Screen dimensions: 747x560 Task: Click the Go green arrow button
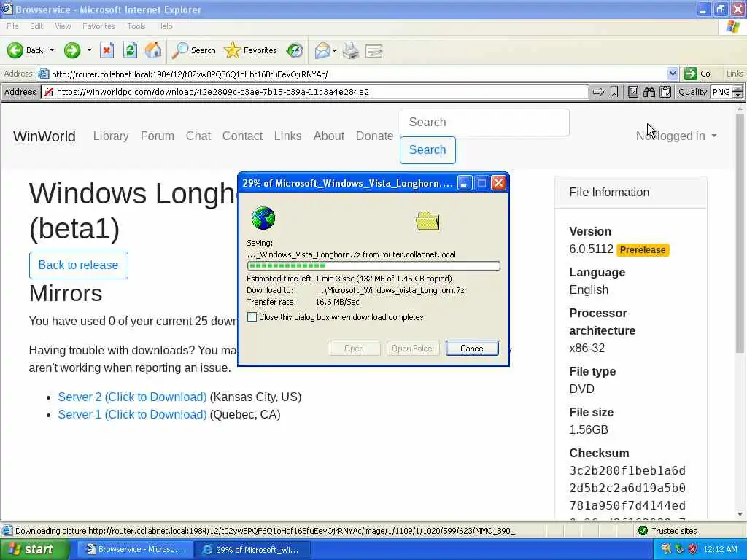[x=690, y=74]
